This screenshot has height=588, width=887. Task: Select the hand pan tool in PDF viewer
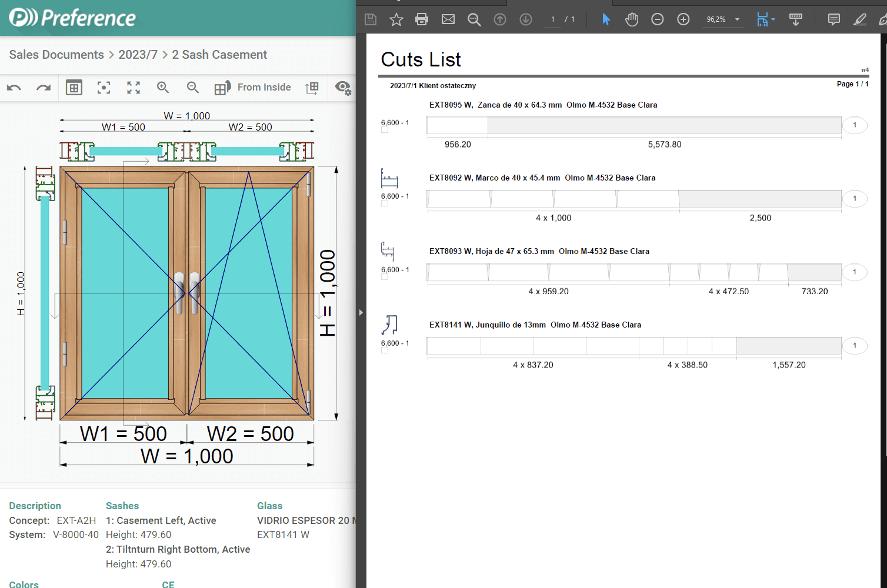(632, 19)
